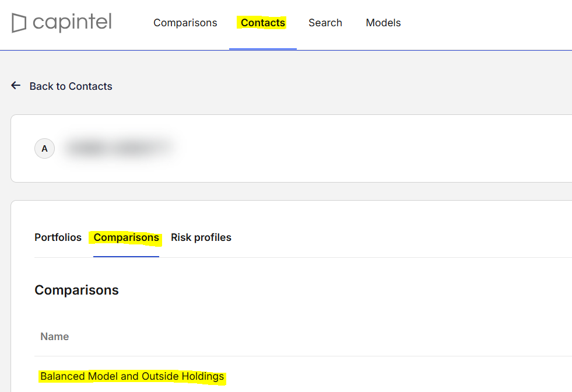Viewport: 572px width, 392px height.
Task: Open Comparisons in the top navigation
Action: tap(185, 23)
